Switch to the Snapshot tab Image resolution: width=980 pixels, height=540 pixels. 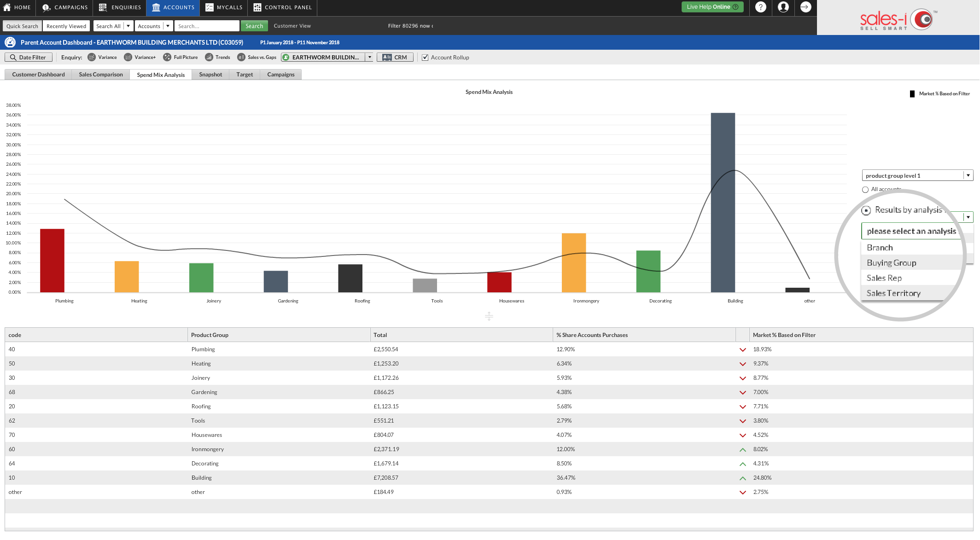point(210,75)
